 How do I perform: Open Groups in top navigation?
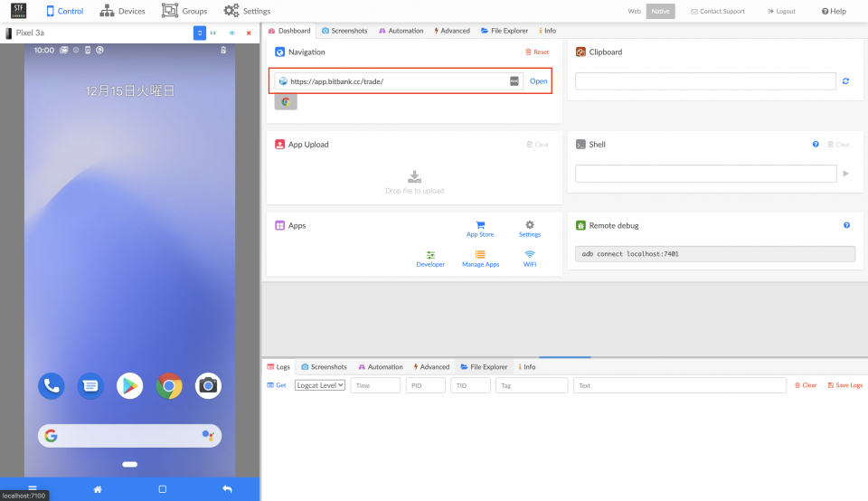coord(184,11)
